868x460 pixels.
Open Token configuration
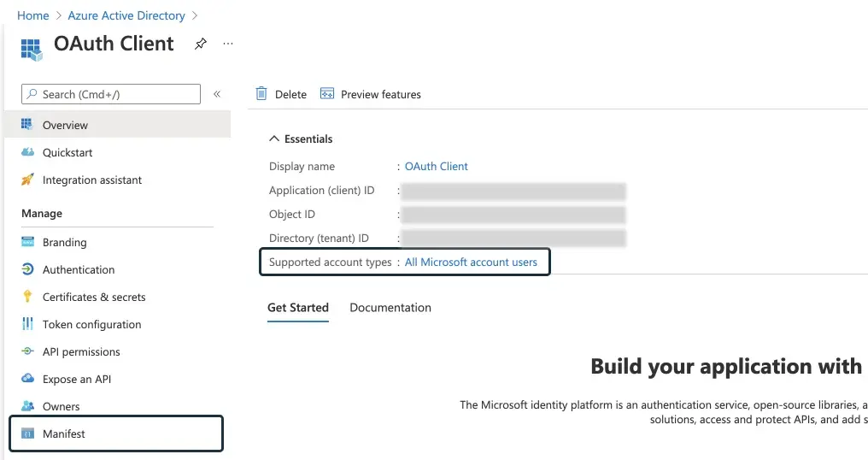click(92, 325)
